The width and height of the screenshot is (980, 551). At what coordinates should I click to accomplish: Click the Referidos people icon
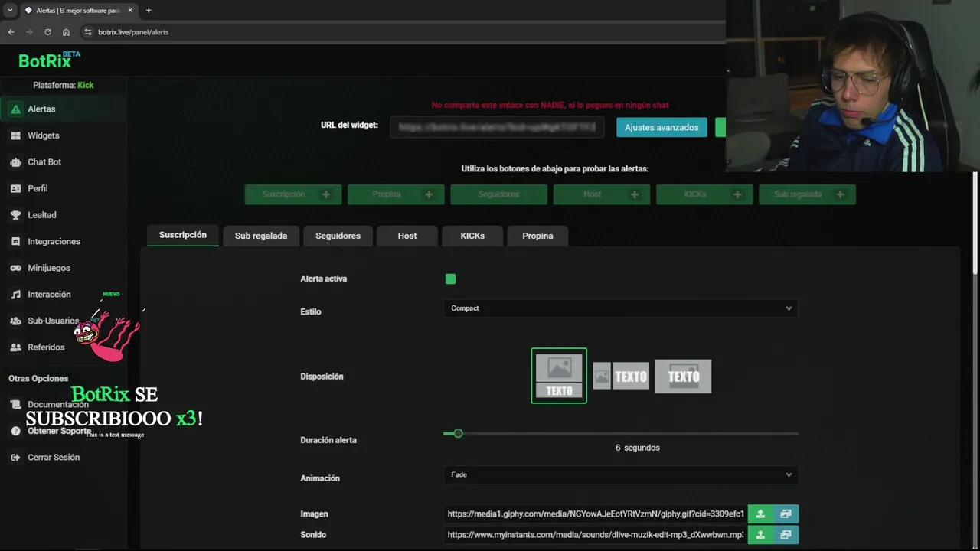[x=15, y=347]
